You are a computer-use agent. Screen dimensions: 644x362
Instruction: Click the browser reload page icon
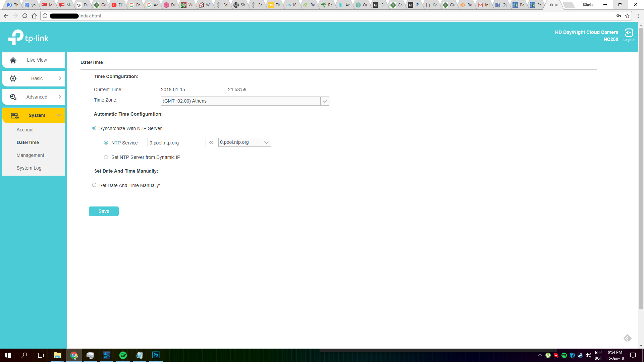click(25, 16)
